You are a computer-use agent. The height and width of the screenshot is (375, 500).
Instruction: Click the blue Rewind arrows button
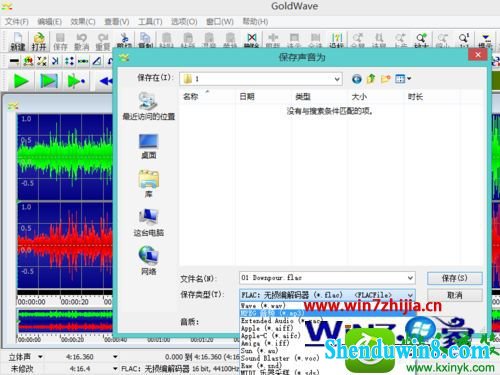(106, 81)
